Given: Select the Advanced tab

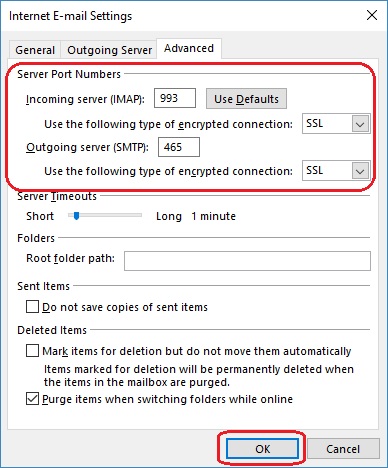Looking at the screenshot, I should tap(189, 49).
